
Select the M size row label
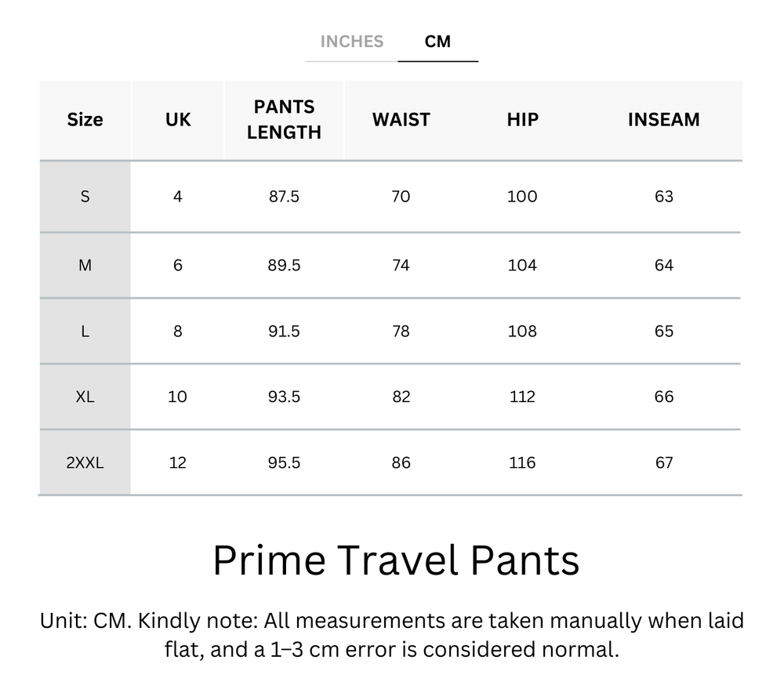84,265
